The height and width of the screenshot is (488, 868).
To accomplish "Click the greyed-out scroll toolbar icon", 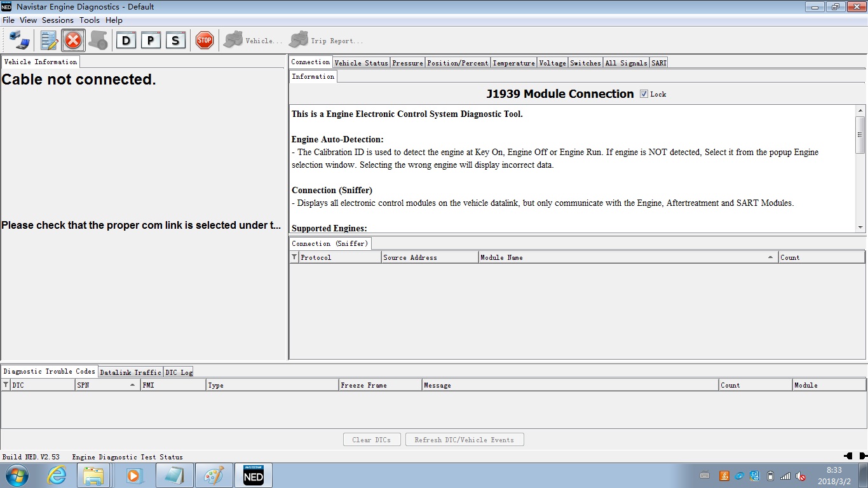I will 98,41.
